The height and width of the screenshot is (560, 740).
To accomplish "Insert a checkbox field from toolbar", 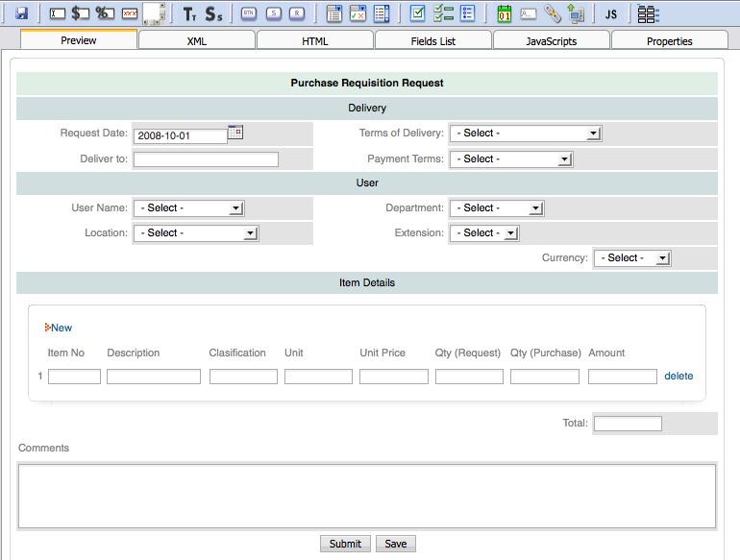I will pyautogui.click(x=417, y=13).
